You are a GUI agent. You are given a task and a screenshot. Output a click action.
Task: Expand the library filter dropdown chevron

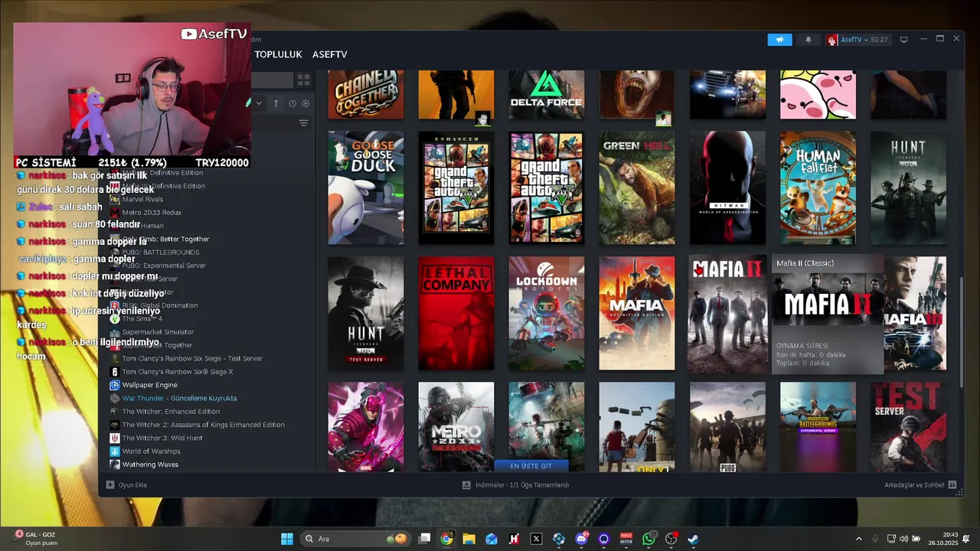[259, 103]
